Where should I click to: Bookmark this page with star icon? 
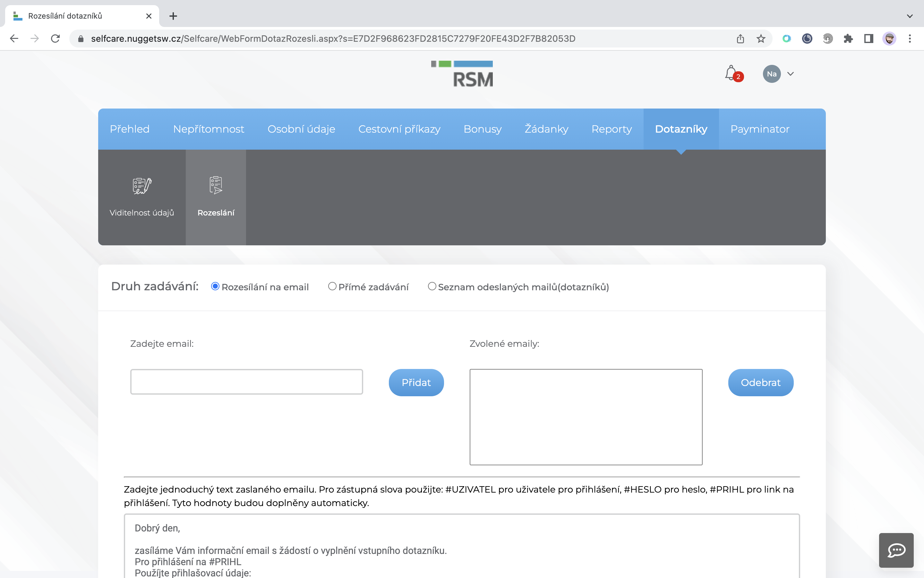pyautogui.click(x=761, y=39)
